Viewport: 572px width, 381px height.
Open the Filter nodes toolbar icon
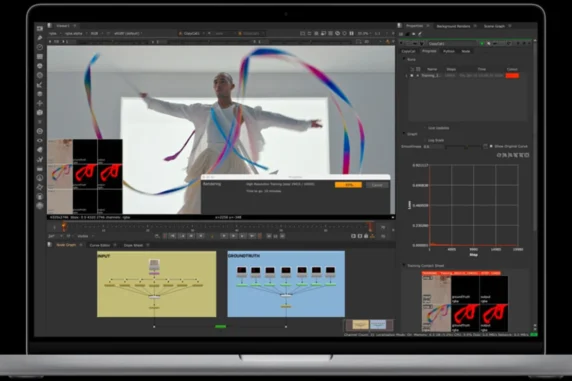[x=40, y=75]
